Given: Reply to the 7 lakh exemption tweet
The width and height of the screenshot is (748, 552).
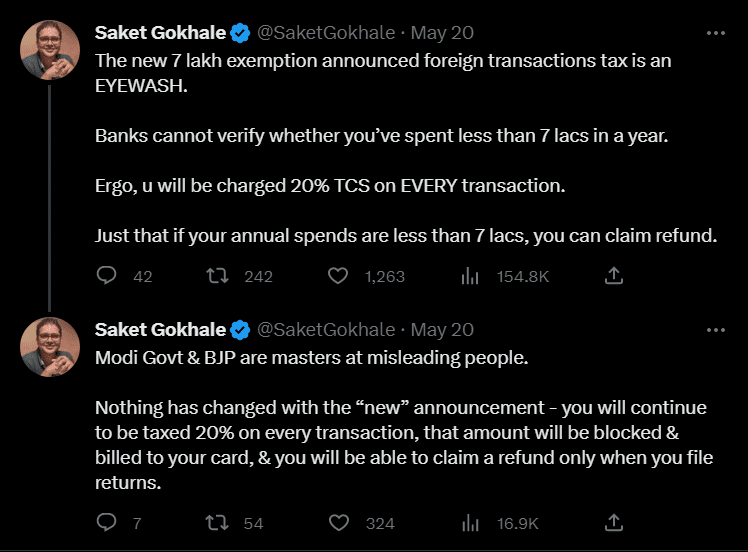Looking at the screenshot, I should (x=107, y=275).
